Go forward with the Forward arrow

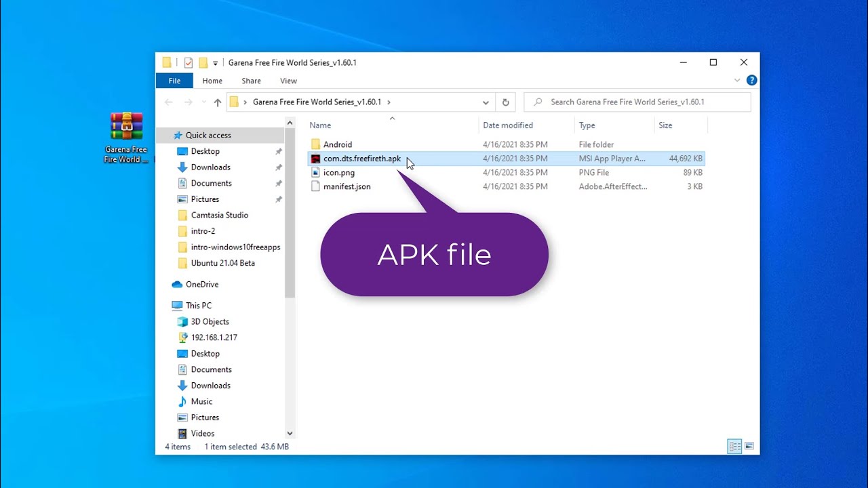point(189,102)
